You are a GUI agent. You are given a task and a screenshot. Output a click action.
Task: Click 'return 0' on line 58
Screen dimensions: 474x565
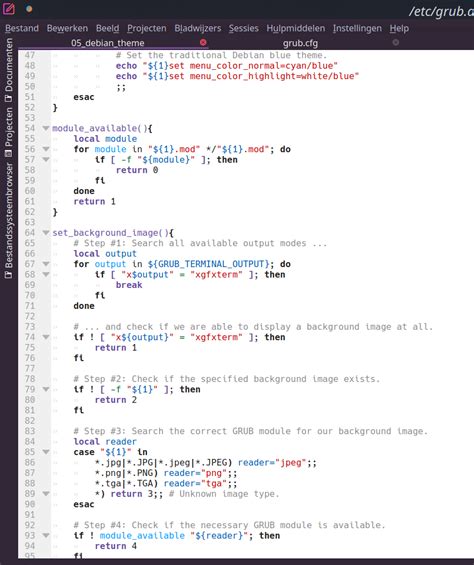tap(137, 170)
